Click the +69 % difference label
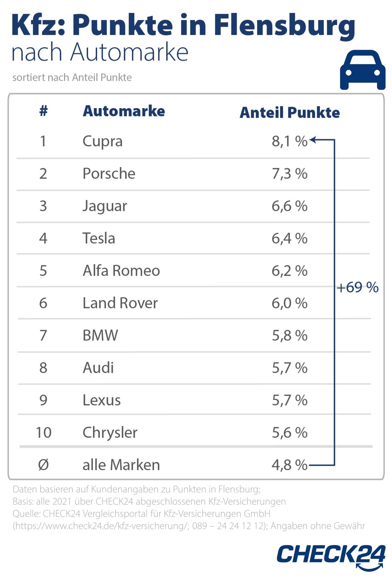This screenshot has height=578, width=392. coord(357,287)
